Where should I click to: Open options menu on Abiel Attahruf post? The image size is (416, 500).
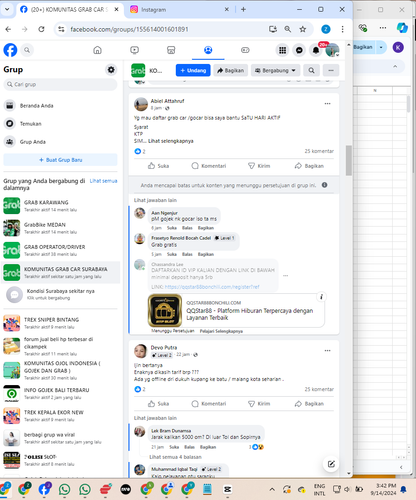(327, 104)
